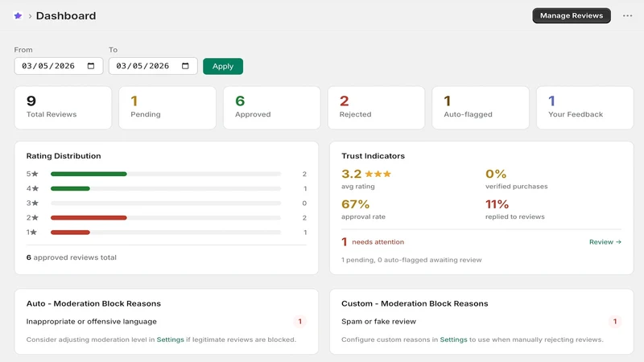Open the Approved reviews card

point(272,108)
